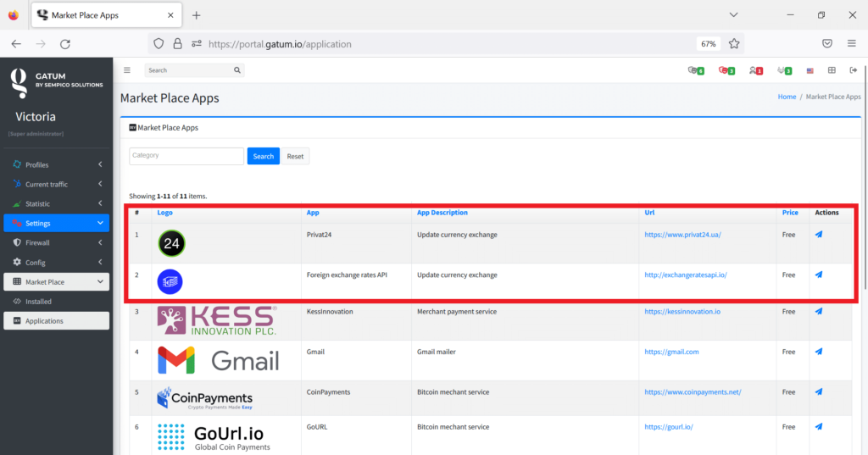Click the Category filter input field
This screenshot has width=868, height=455.
(x=186, y=156)
